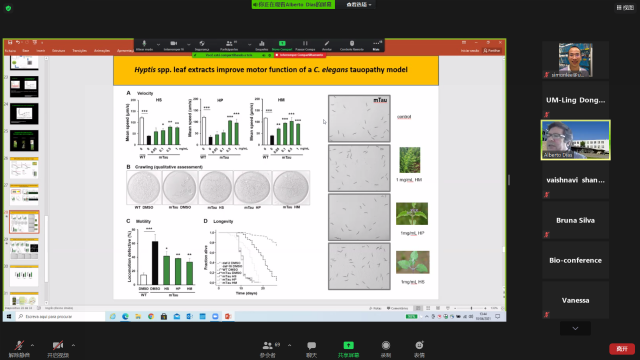This screenshot has width=640, height=360.
Task: Expand video options arrow beside camera
Action: (x=73, y=345)
